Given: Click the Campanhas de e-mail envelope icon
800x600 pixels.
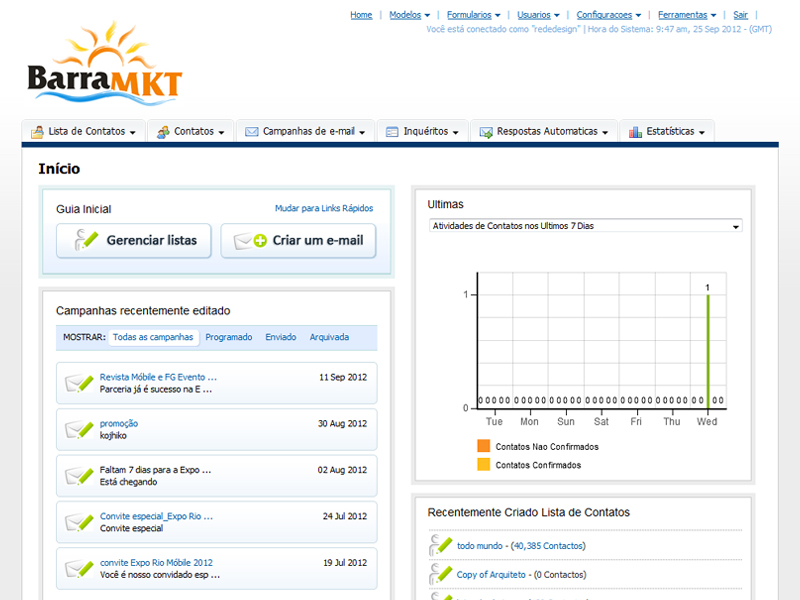Looking at the screenshot, I should point(252,132).
